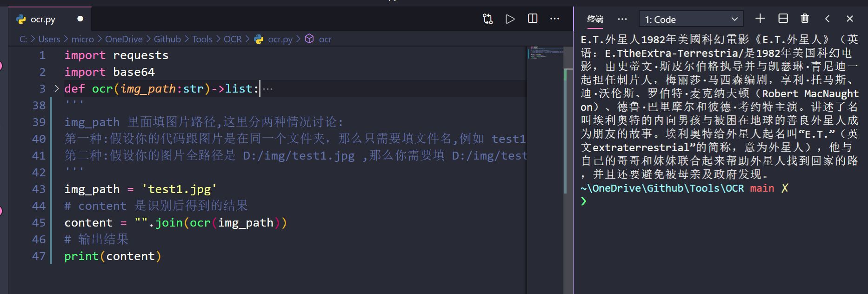Click the 'main' git branch in terminal
The height and width of the screenshot is (294, 868).
click(762, 188)
